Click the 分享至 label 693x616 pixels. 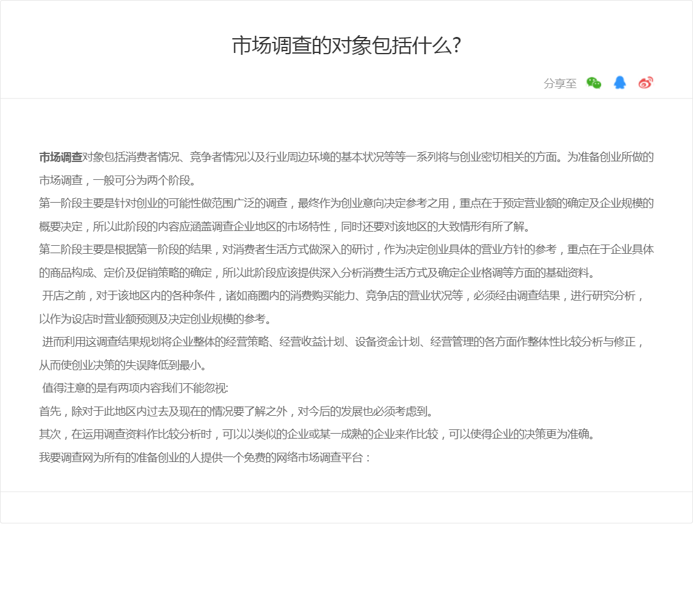[x=560, y=84]
